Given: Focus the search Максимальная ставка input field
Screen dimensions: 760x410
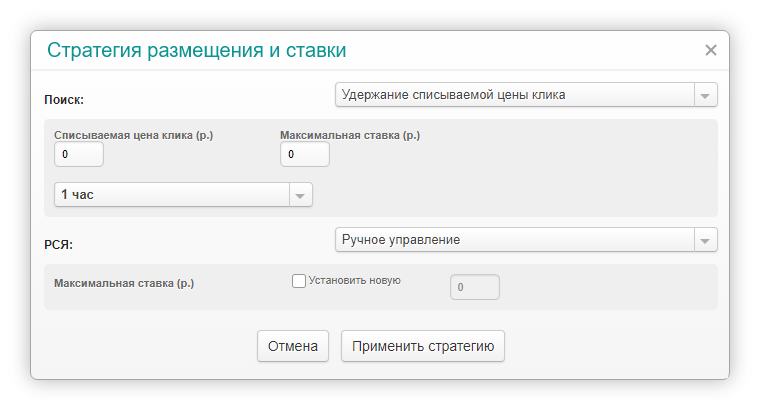Looking at the screenshot, I should coord(304,154).
